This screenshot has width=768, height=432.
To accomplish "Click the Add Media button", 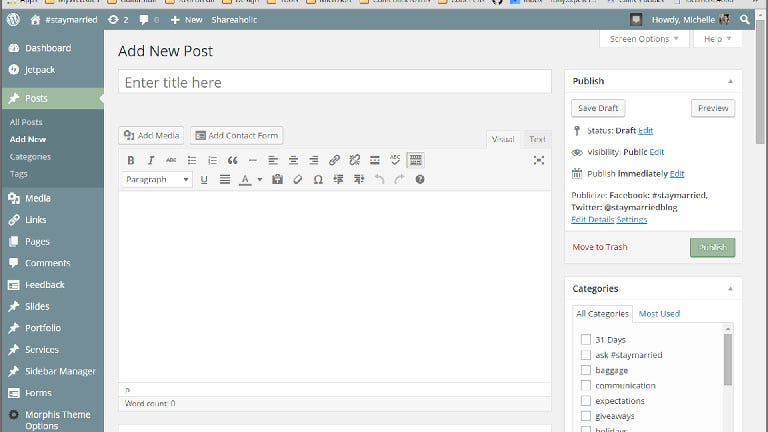I will coord(151,136).
